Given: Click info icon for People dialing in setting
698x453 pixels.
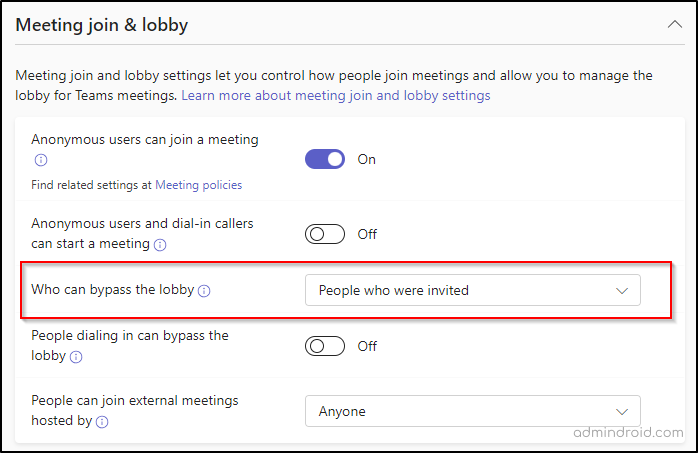Looking at the screenshot, I should (x=76, y=356).
